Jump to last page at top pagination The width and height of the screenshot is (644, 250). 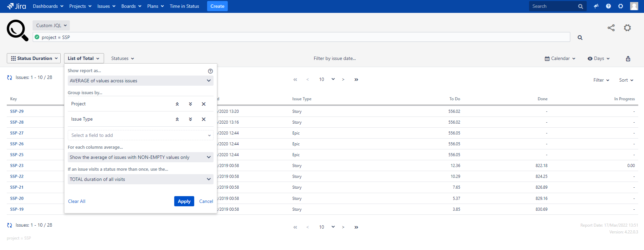point(356,80)
